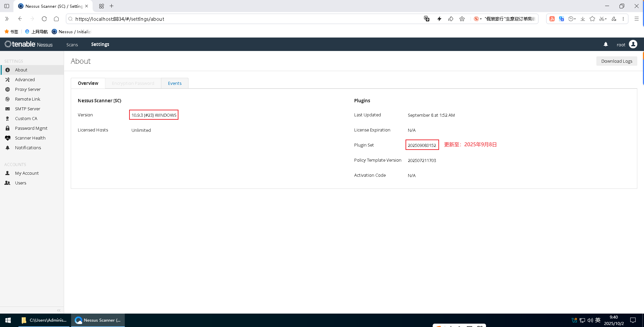Reload the page with the refresh icon
The image size is (644, 327).
[44, 19]
